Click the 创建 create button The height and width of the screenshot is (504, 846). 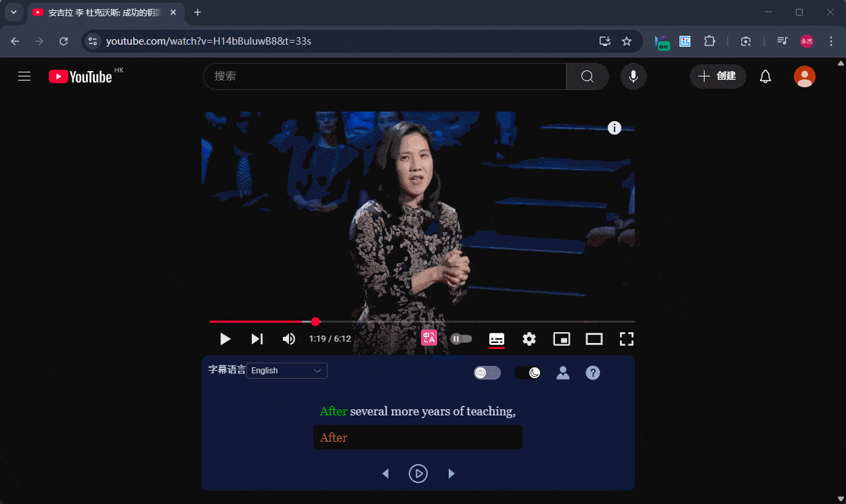(717, 76)
